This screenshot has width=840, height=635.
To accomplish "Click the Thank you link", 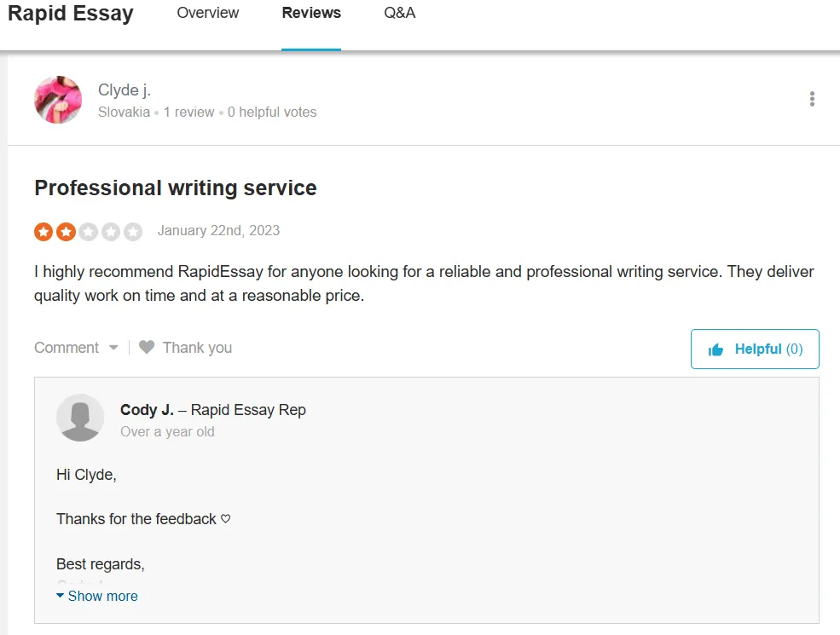I will tap(197, 348).
